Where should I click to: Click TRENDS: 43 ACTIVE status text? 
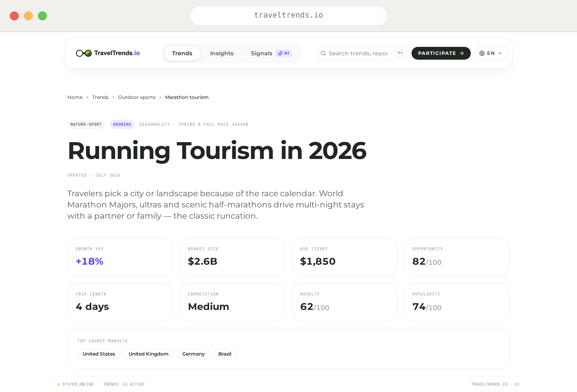[x=124, y=384]
